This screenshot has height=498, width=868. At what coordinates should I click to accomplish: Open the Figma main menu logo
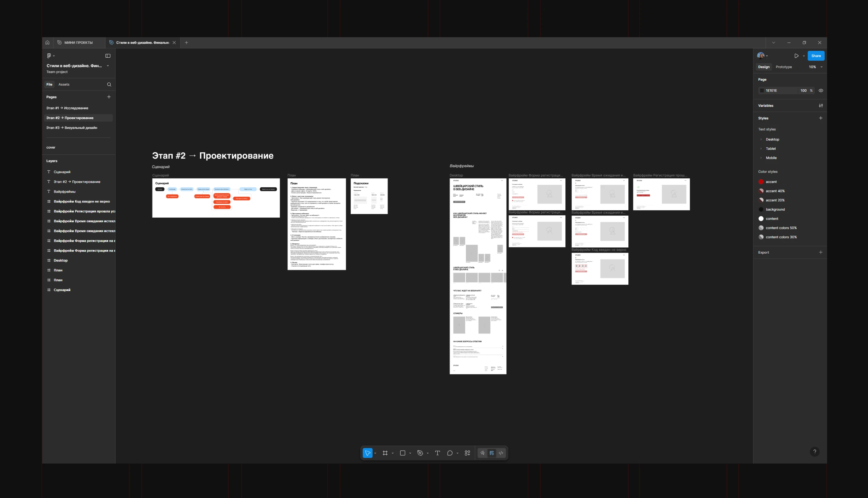pos(49,56)
